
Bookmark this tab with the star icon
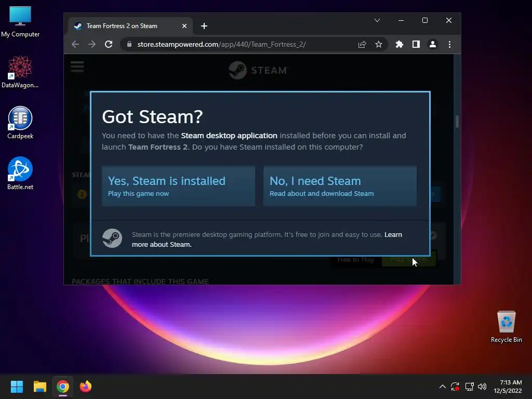point(379,44)
